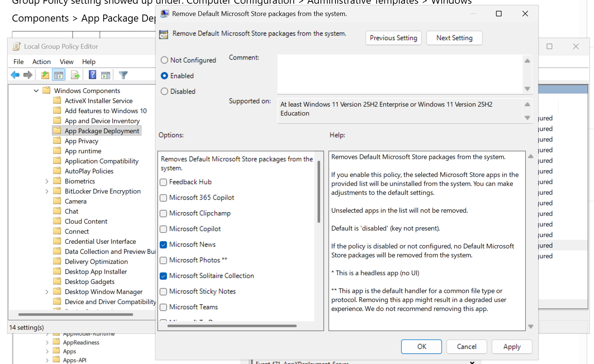
Task: Open the File menu
Action: coord(18,62)
